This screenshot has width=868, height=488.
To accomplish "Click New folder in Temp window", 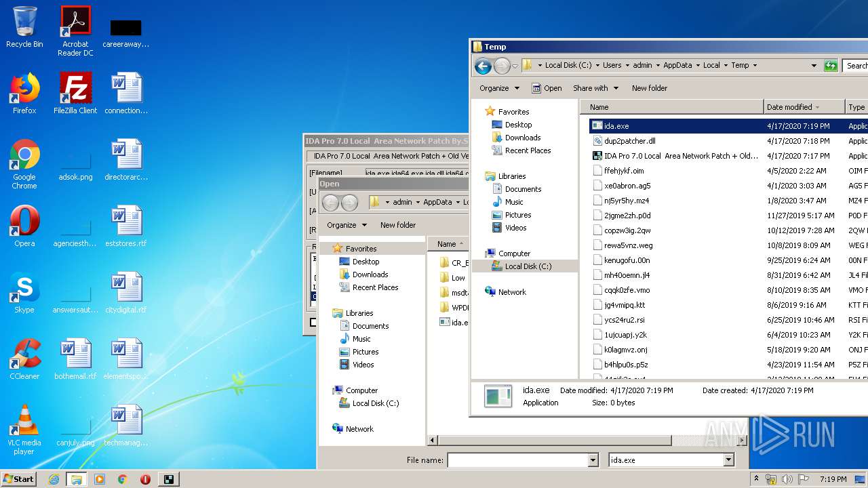I will coord(650,88).
